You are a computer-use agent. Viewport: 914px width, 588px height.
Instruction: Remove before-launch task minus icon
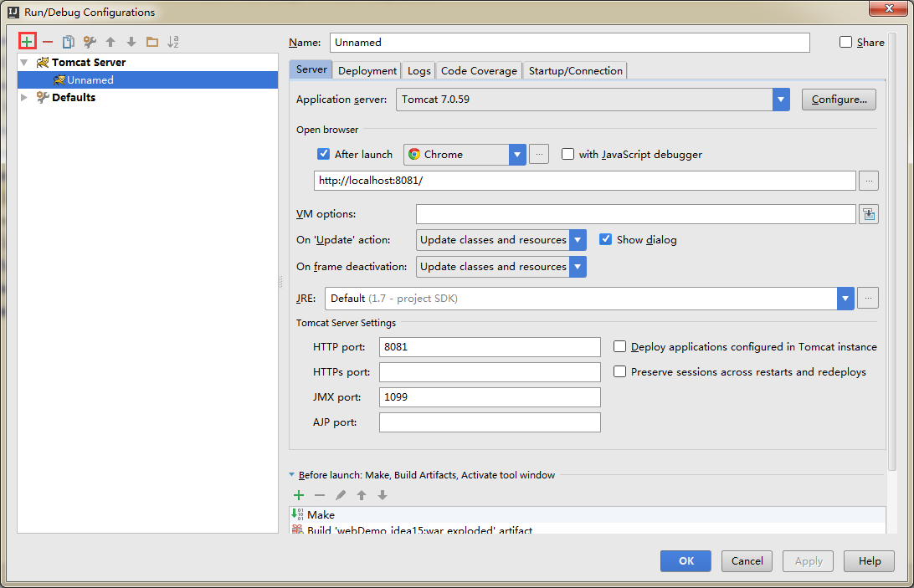pyautogui.click(x=320, y=495)
